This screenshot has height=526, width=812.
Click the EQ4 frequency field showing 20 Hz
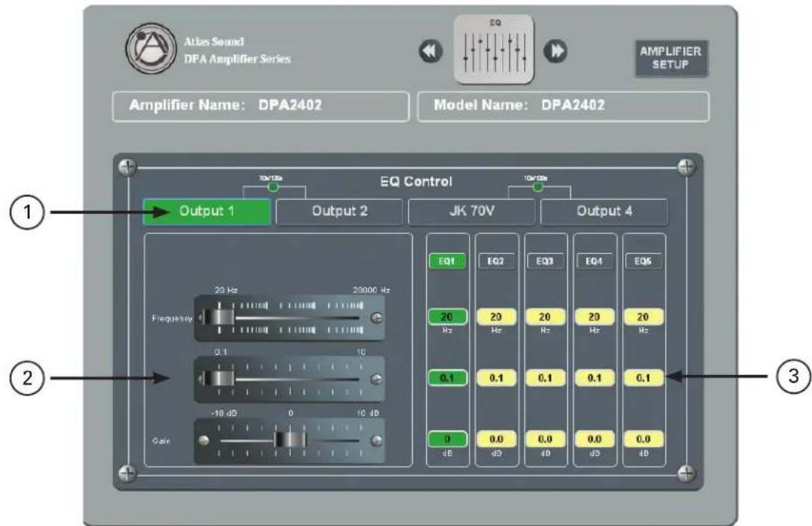594,317
